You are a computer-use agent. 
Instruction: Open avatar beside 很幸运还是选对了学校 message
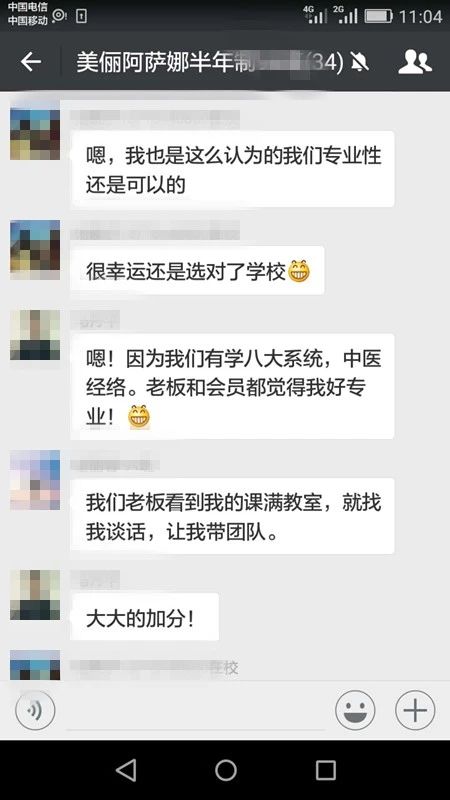point(35,250)
